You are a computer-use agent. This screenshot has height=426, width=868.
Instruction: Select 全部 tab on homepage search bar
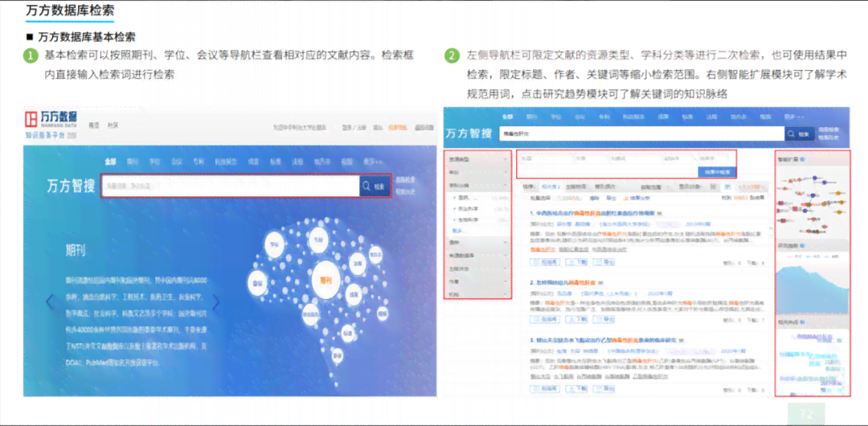(x=110, y=162)
